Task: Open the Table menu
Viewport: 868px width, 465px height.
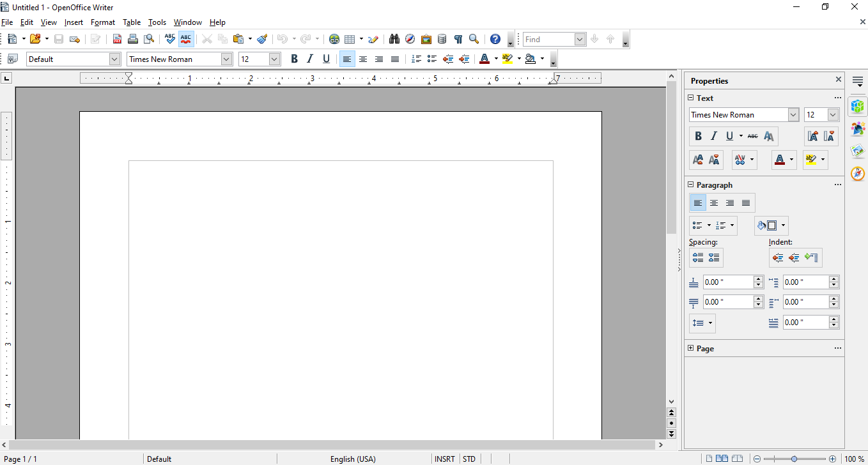Action: pyautogui.click(x=132, y=22)
